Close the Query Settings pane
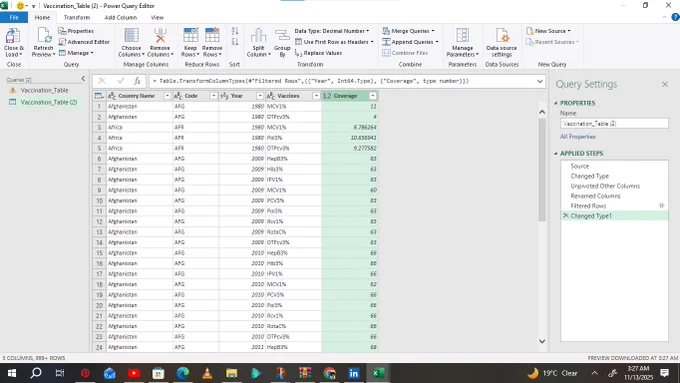The width and height of the screenshot is (680, 383). [x=665, y=84]
